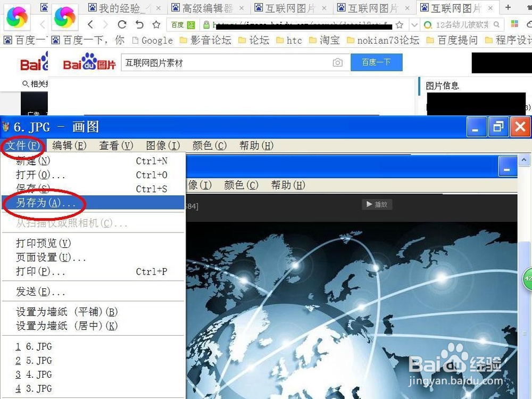The width and height of the screenshot is (532, 399).
Task: Open the 帮助(H) menu in Paint title window
Action: tap(256, 146)
